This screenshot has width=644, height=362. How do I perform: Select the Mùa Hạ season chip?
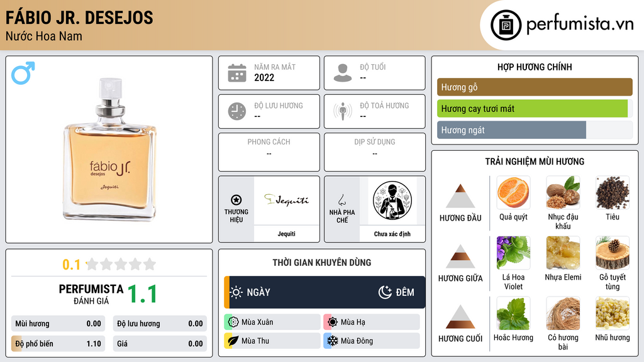(372, 322)
